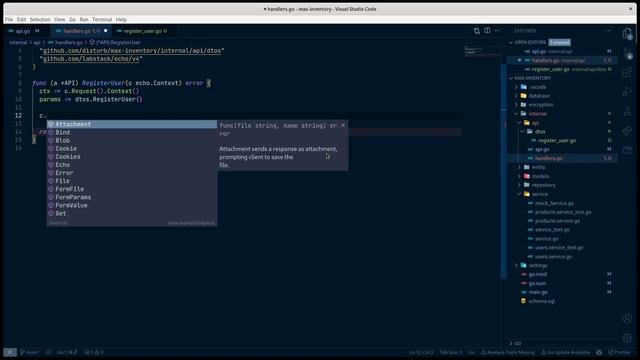This screenshot has height=360, width=640.
Task: Select the Cookie suggestion
Action: pyautogui.click(x=131, y=149)
